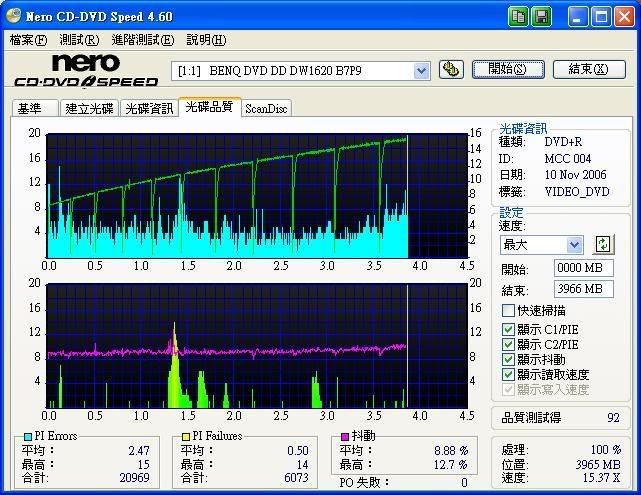Expand the BENQ DVD DD DW1620 drive dropdown
Image resolution: width=641 pixels, height=495 pixels.
pos(421,71)
